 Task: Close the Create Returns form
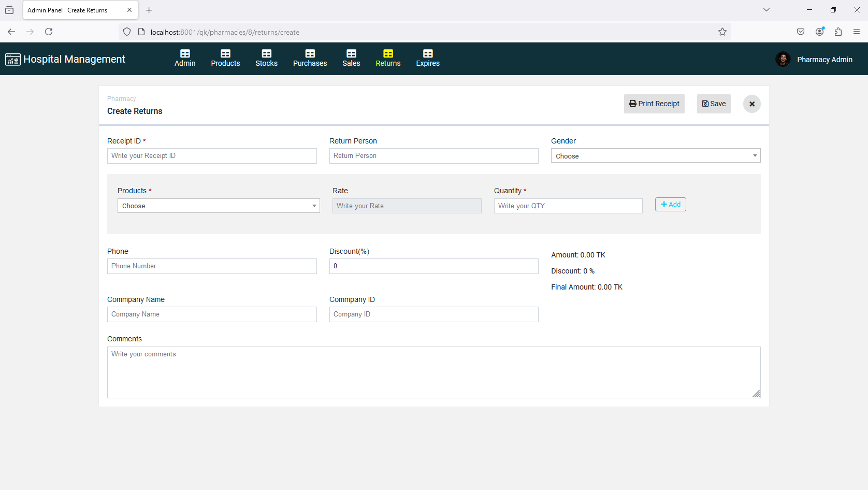coord(752,104)
